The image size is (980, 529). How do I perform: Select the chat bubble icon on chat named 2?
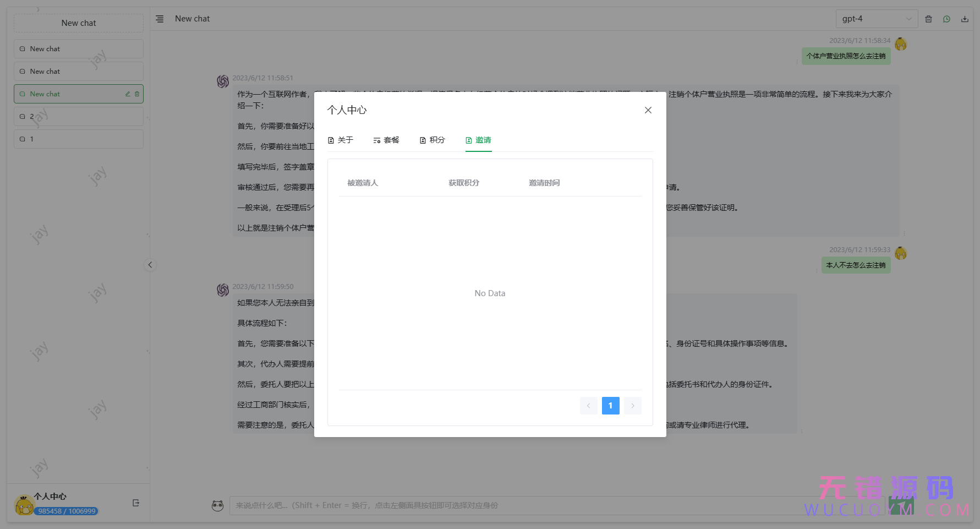pyautogui.click(x=23, y=116)
